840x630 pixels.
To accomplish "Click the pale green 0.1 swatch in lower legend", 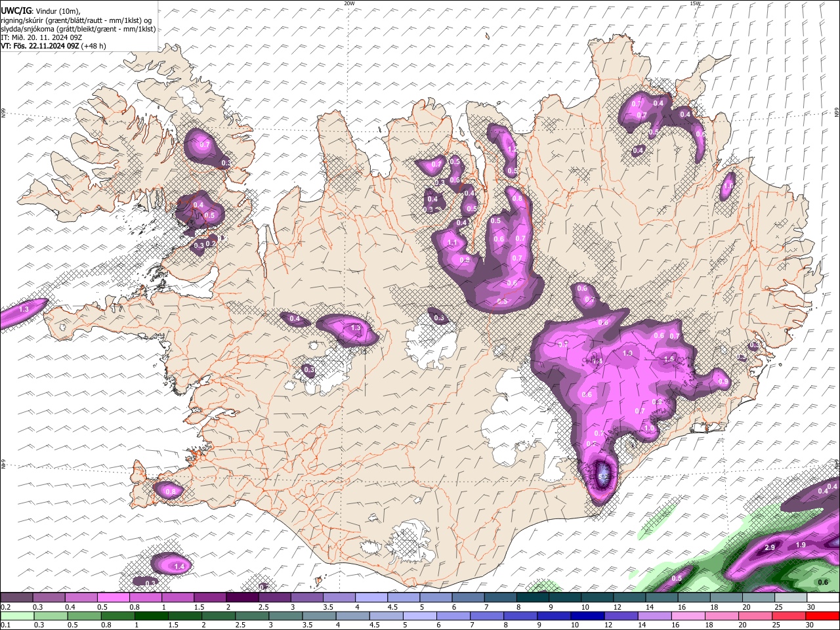I will click(x=16, y=616).
